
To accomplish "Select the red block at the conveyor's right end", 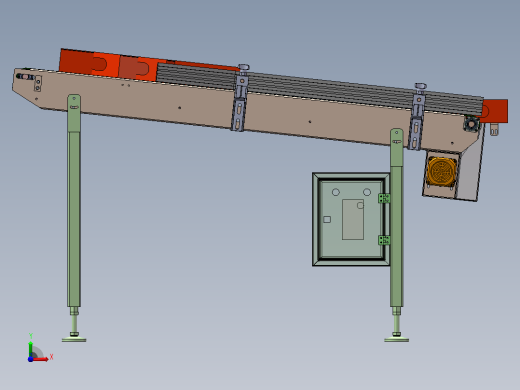I will pos(495,110).
